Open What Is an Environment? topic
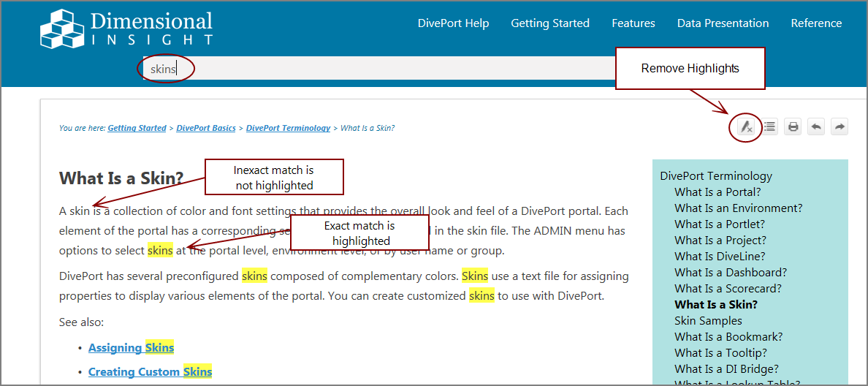This screenshot has height=386, width=868. pyautogui.click(x=739, y=208)
